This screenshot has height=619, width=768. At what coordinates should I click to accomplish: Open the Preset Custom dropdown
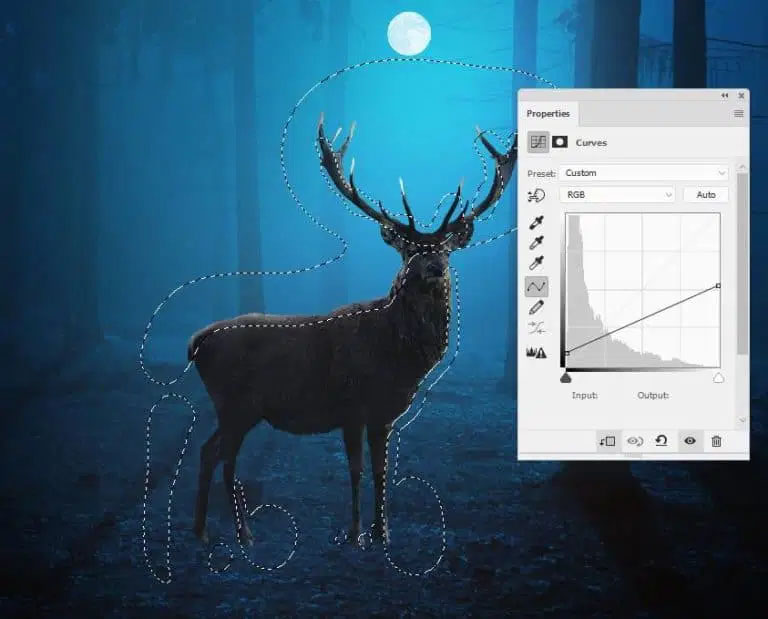[x=644, y=173]
